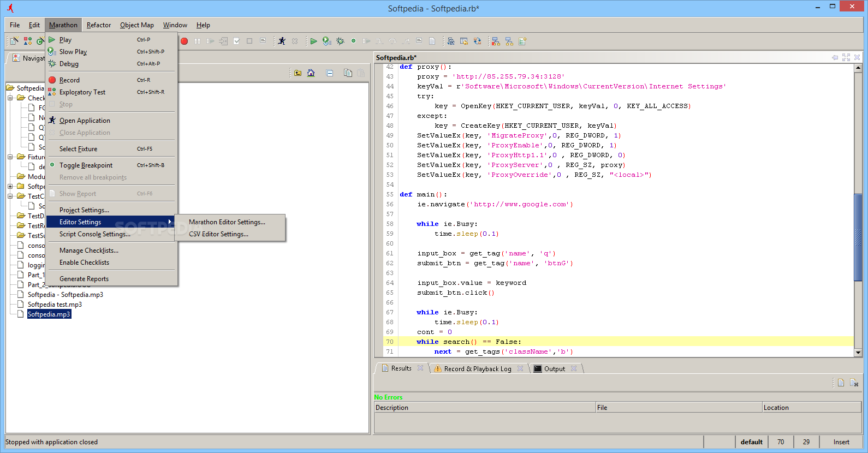Switch to Record & Playback Log tab
Screen dimensions: 868x453
(x=478, y=368)
